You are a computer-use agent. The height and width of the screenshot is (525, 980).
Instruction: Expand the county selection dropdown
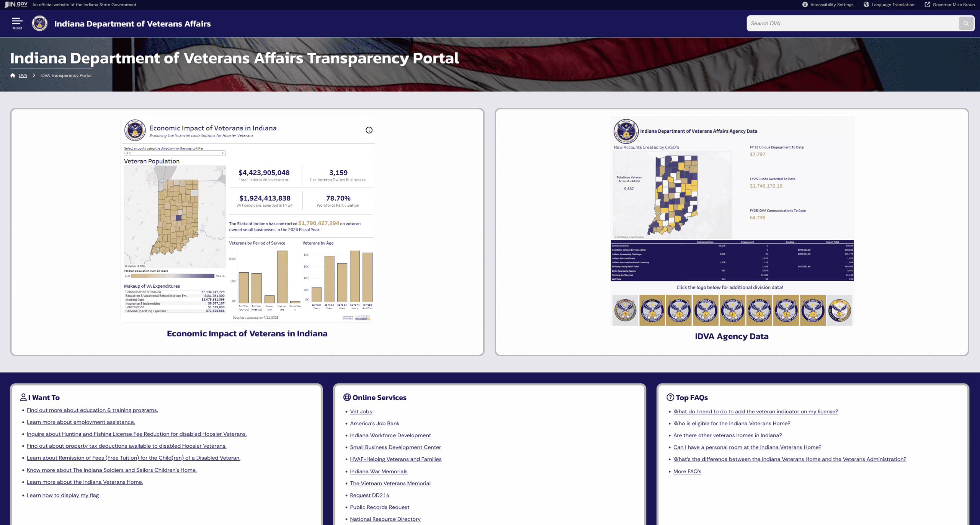pyautogui.click(x=175, y=153)
